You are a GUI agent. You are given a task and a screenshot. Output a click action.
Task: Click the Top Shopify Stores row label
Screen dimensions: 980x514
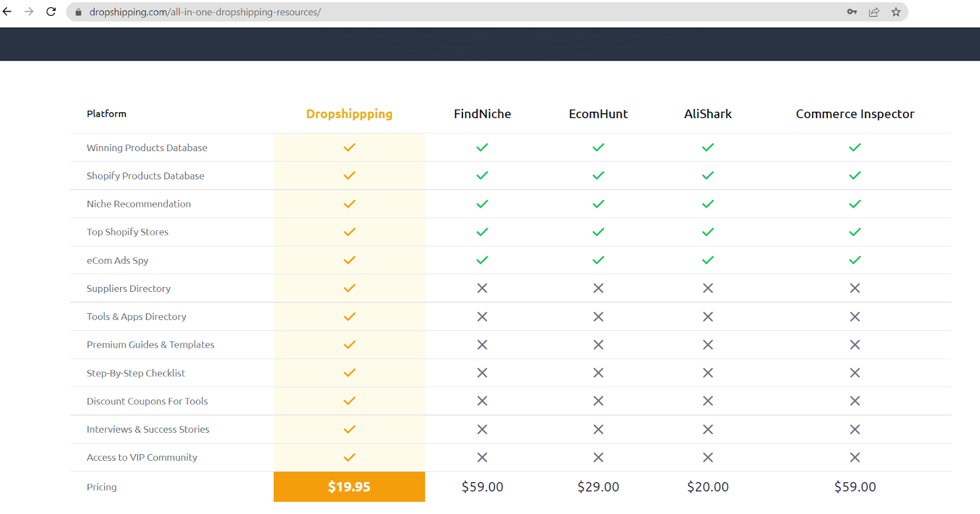click(127, 232)
